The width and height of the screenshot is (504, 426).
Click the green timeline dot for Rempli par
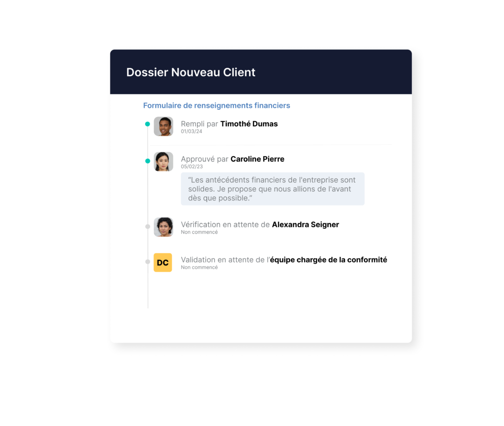[148, 124]
